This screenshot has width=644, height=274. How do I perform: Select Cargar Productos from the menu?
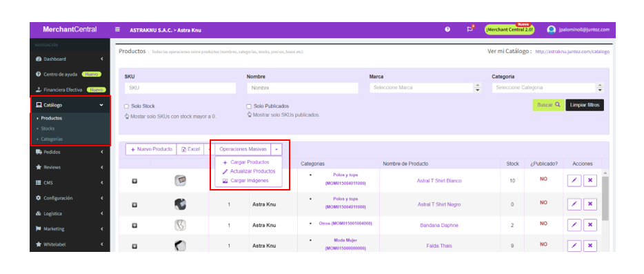[250, 162]
